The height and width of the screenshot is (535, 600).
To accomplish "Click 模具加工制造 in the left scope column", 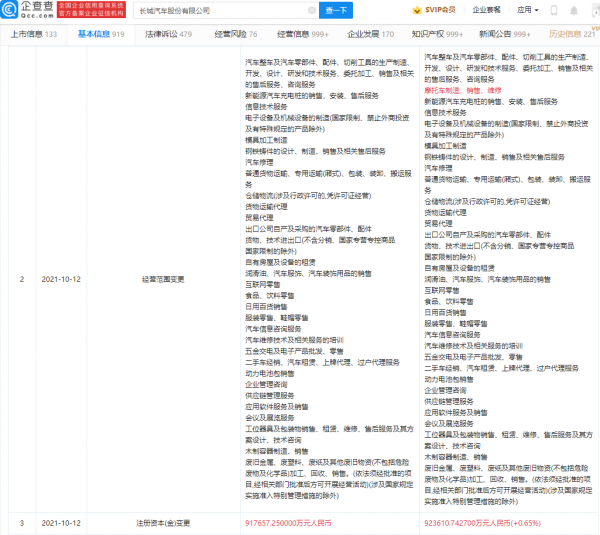I will [x=266, y=140].
